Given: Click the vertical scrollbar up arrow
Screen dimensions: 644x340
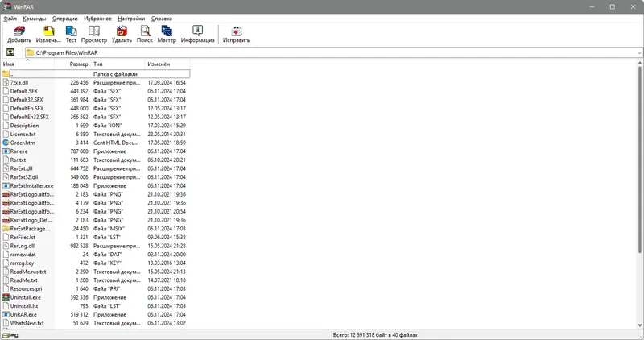Looking at the screenshot, I should pos(640,63).
